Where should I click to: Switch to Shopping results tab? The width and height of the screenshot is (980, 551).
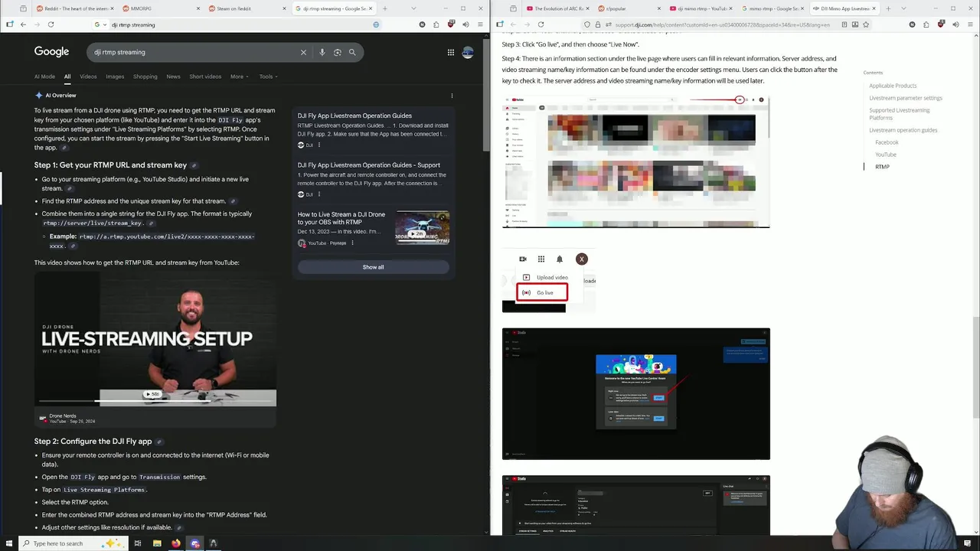pos(145,77)
